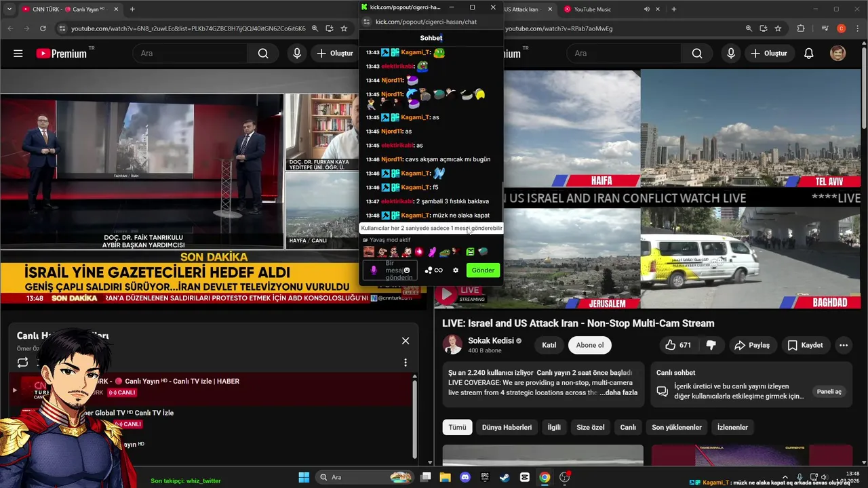This screenshot has height=488, width=868.
Task: Select Size özel filter chip
Action: 590,427
